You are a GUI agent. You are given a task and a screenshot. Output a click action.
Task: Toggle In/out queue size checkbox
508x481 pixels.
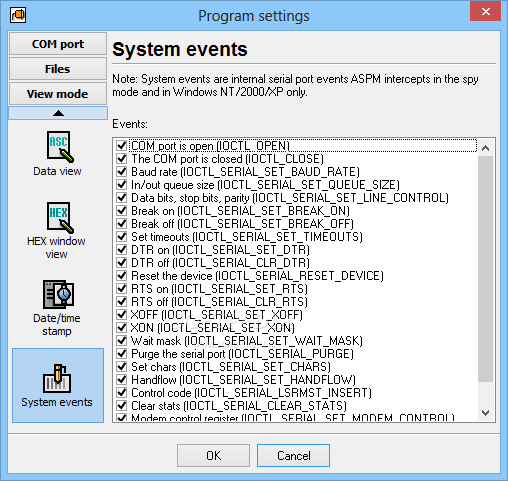pyautogui.click(x=122, y=185)
